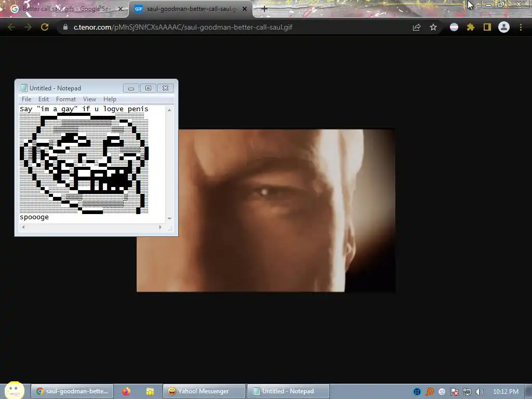Switch to Chrome taskbar button
532x399 pixels.
(72, 391)
